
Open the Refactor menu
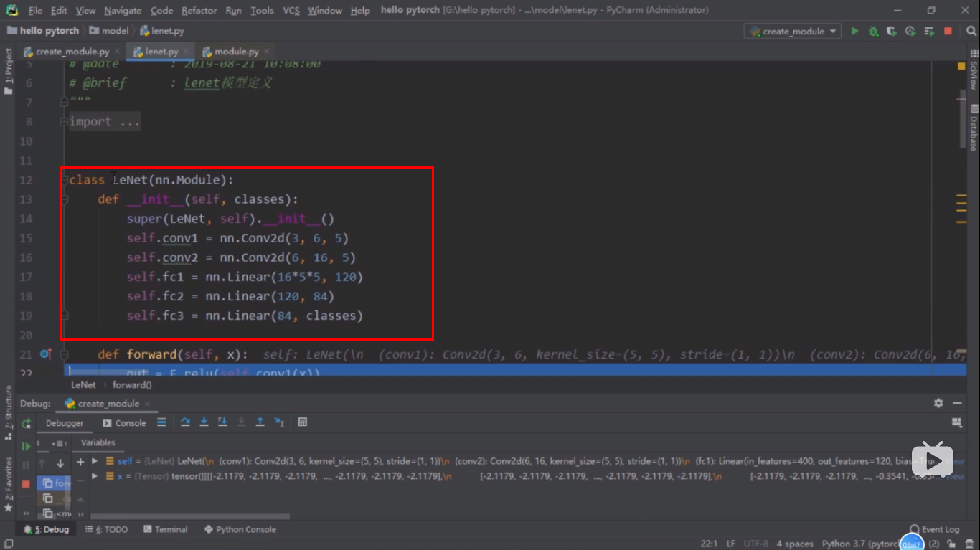click(199, 10)
